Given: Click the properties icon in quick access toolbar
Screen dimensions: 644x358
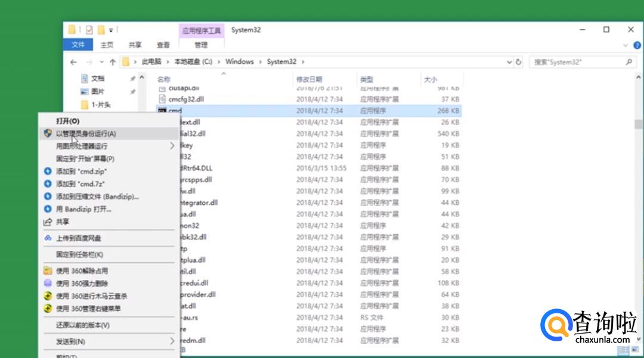Looking at the screenshot, I should point(89,30).
